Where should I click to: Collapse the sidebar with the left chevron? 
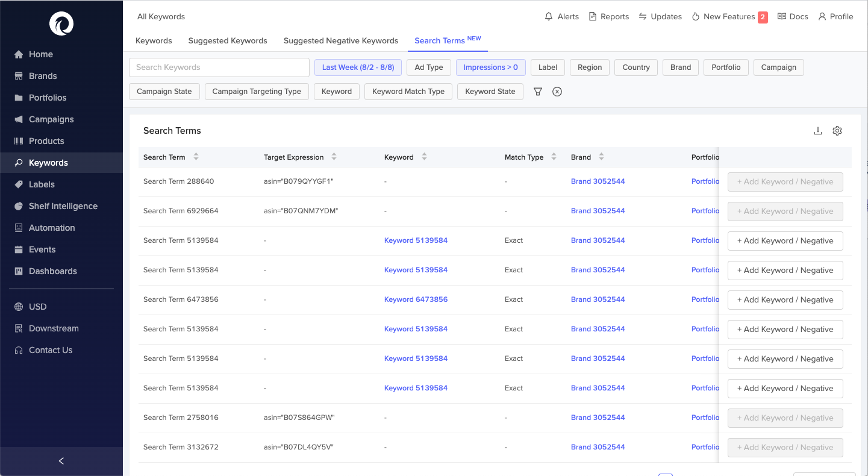pos(61,461)
